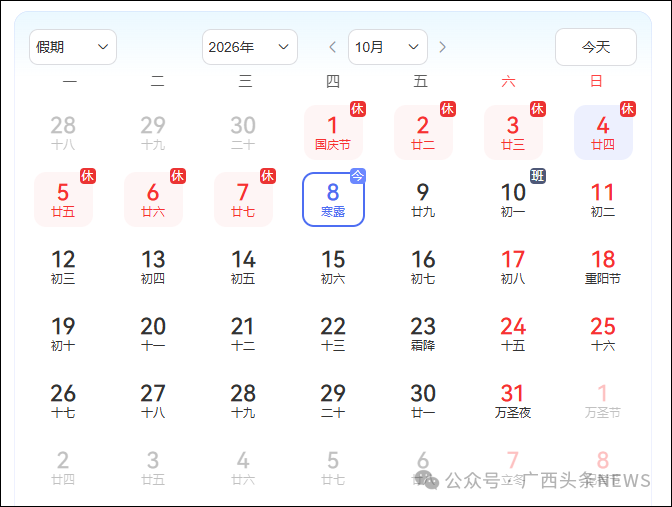This screenshot has width=672, height=507.
Task: Select October 14 初五
Action: pos(243,267)
